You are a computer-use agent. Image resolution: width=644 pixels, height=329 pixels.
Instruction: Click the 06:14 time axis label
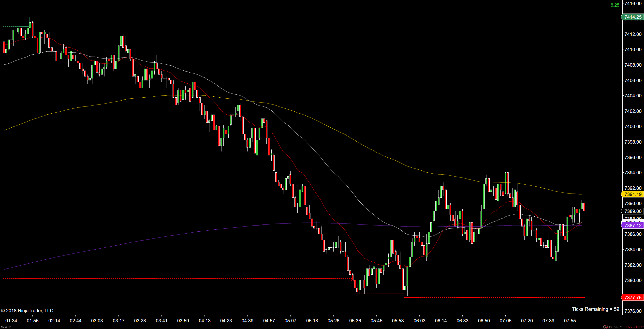pos(441,321)
